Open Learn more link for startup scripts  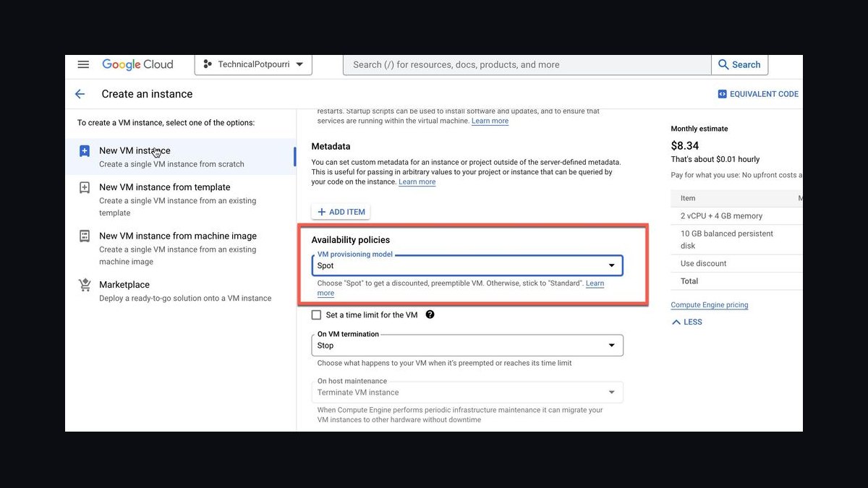point(490,121)
